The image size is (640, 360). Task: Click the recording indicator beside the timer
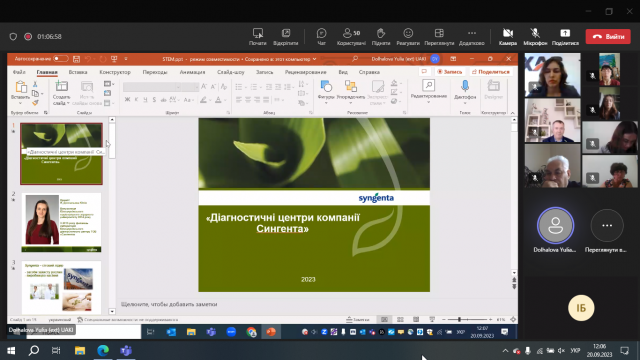pyautogui.click(x=28, y=37)
